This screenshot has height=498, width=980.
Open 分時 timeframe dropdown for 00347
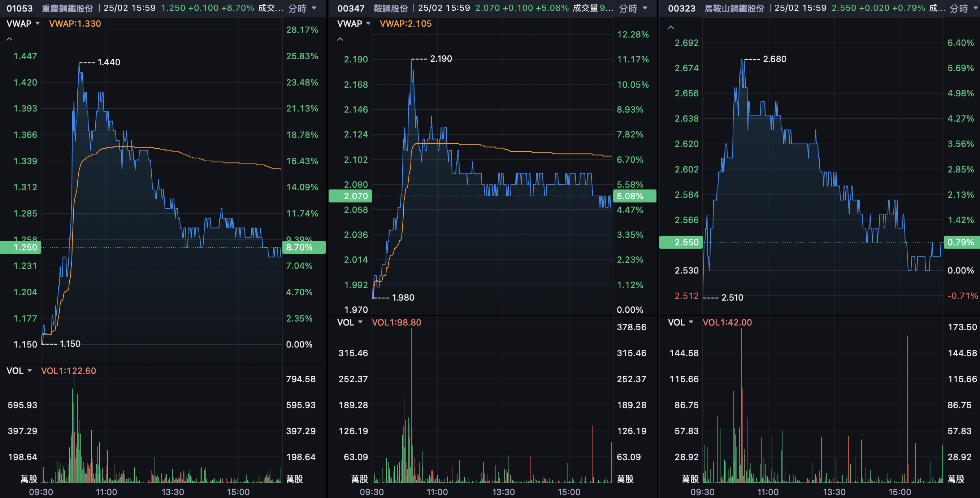633,8
